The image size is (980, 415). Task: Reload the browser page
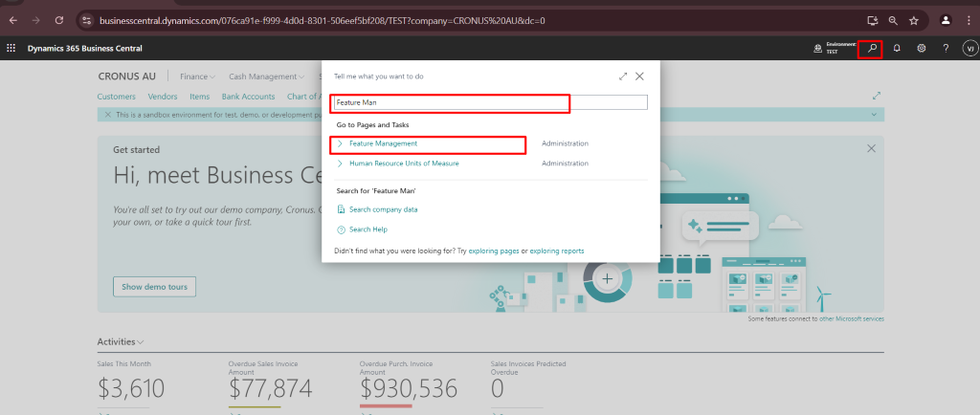pos(59,20)
